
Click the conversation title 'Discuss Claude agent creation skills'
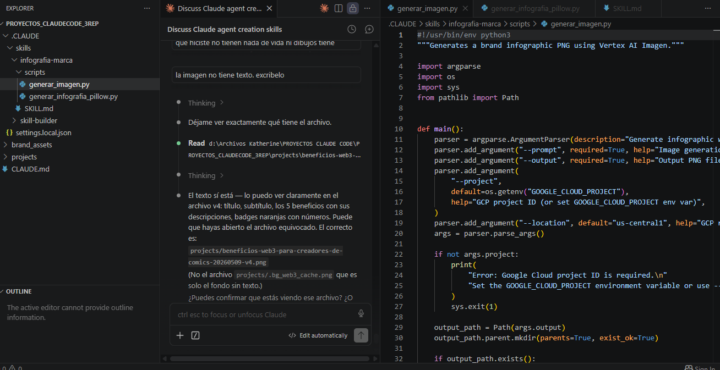[x=225, y=29]
